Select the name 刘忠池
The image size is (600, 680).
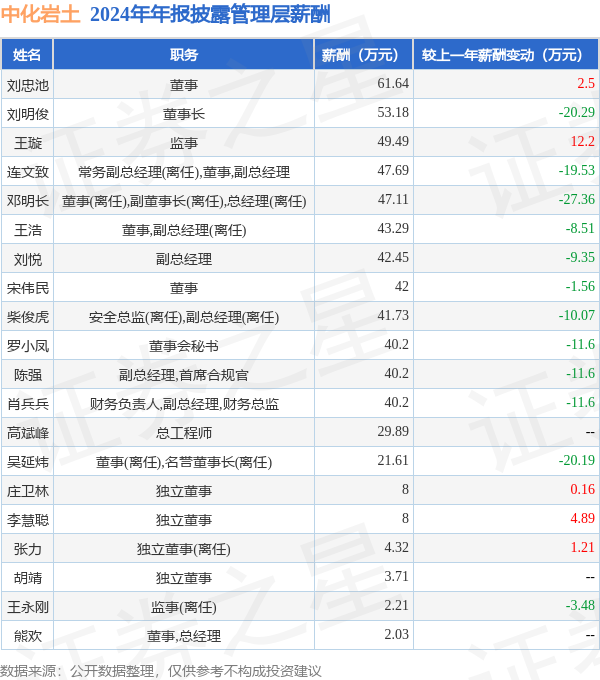(x=28, y=85)
